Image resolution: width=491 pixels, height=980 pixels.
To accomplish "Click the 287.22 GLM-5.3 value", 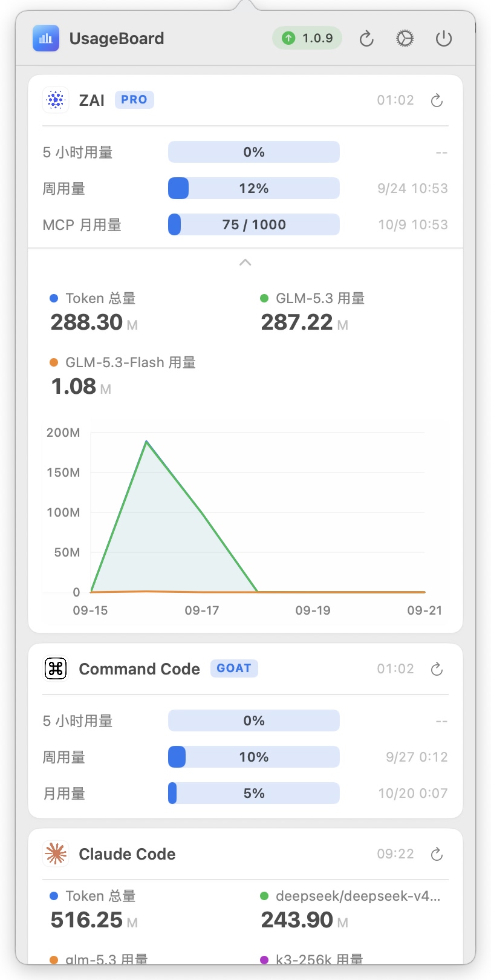I will point(297,322).
